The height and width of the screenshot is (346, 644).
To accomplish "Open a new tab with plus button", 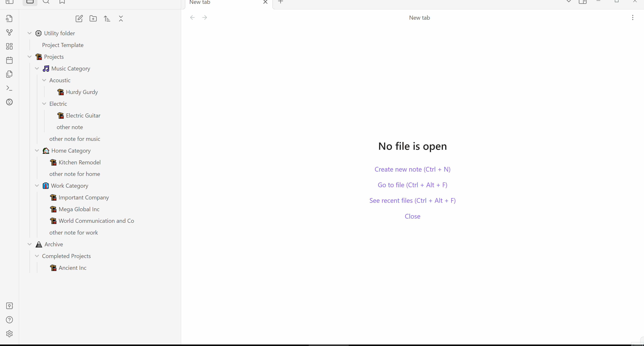I will (x=281, y=2).
